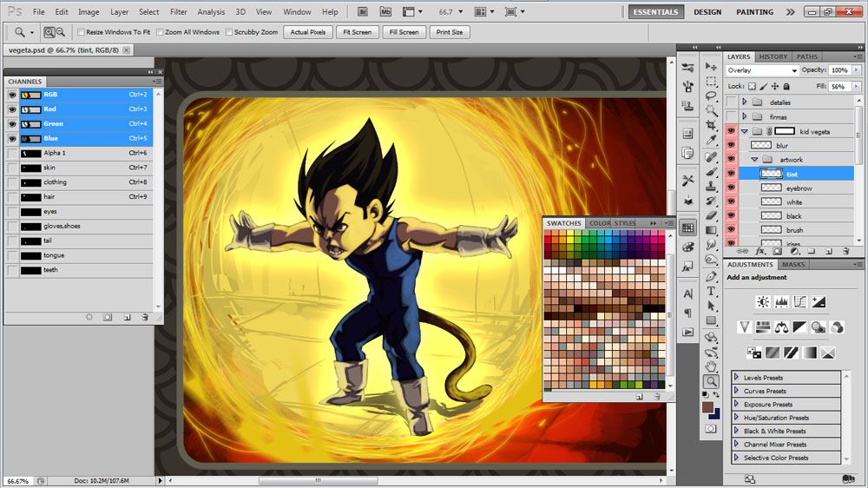
Task: Add a Channel Mixer adjustment
Action: [x=837, y=327]
